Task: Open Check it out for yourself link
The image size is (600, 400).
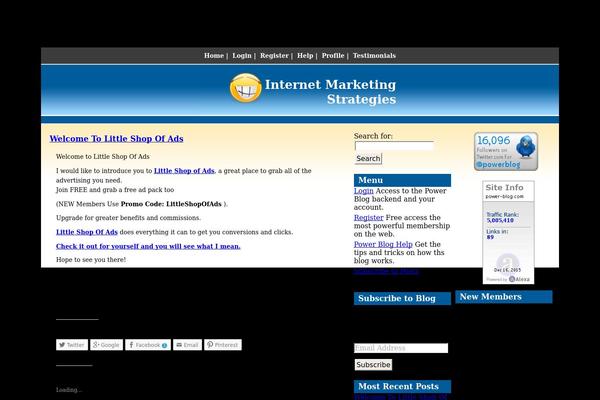Action: (x=148, y=246)
